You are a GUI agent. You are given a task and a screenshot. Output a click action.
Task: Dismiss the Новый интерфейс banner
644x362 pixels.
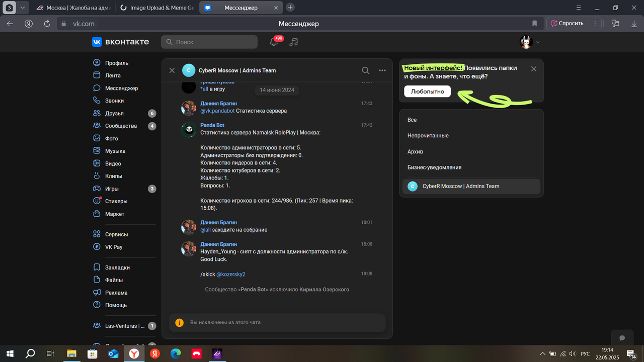(x=534, y=69)
